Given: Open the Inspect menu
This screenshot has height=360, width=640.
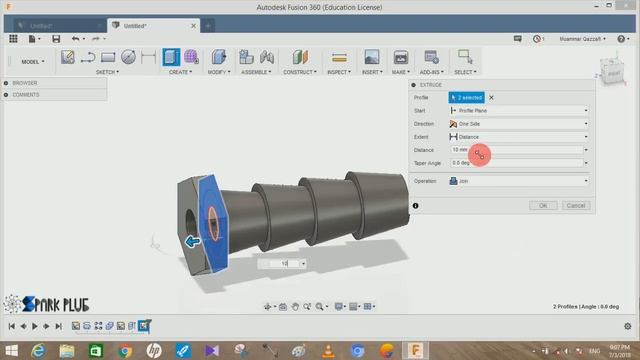Looking at the screenshot, I should (339, 72).
